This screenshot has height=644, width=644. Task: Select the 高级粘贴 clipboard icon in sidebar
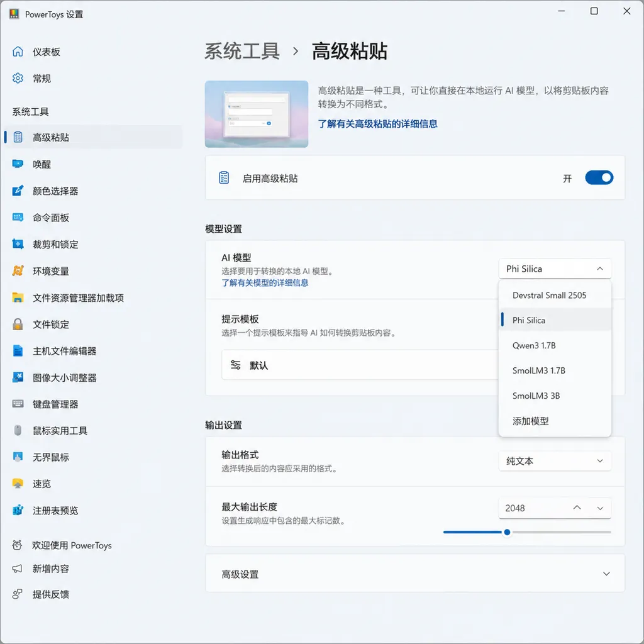[18, 137]
